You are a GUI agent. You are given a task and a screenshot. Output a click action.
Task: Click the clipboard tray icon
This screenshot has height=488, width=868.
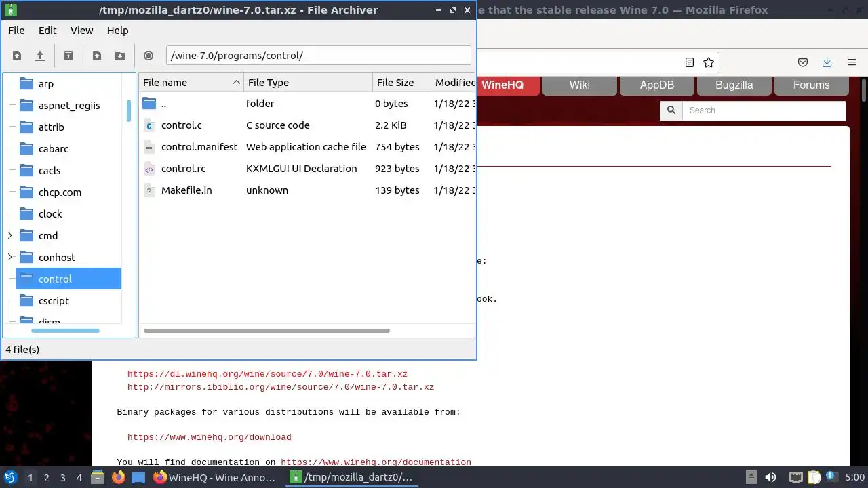[814, 477]
